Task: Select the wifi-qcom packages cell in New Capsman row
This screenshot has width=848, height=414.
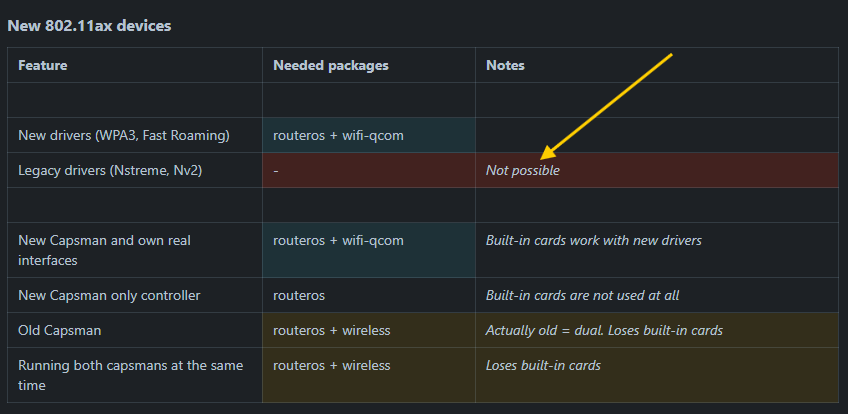Action: point(338,240)
